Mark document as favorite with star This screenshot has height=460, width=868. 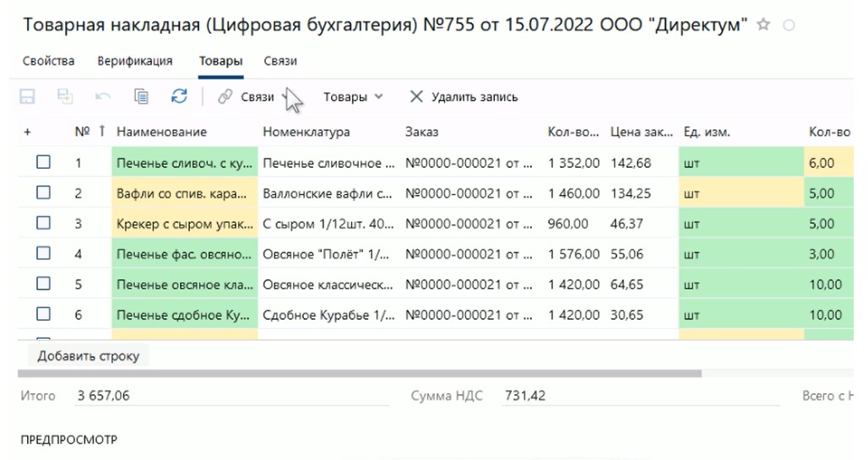coord(763,25)
